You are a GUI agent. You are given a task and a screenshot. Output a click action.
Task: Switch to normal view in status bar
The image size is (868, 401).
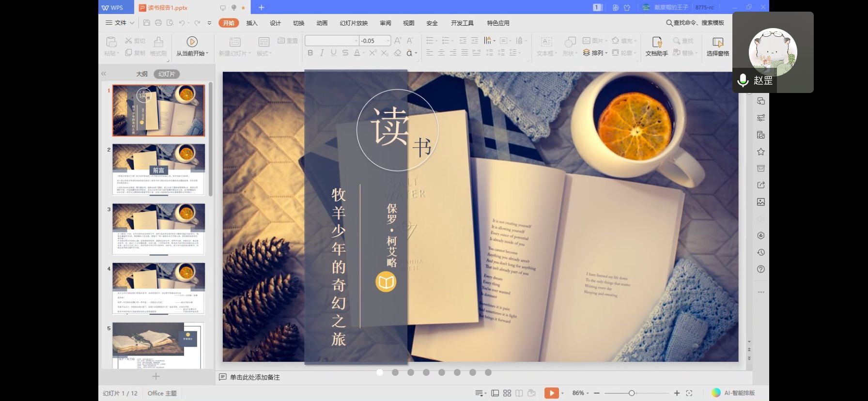pyautogui.click(x=495, y=393)
